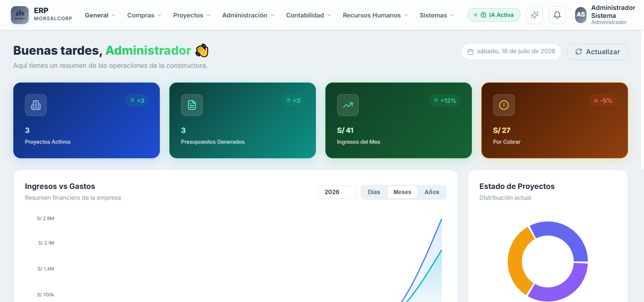Viewport: 644px width, 302px height.
Task: Open the Por Cobrar card
Action: coord(555,121)
